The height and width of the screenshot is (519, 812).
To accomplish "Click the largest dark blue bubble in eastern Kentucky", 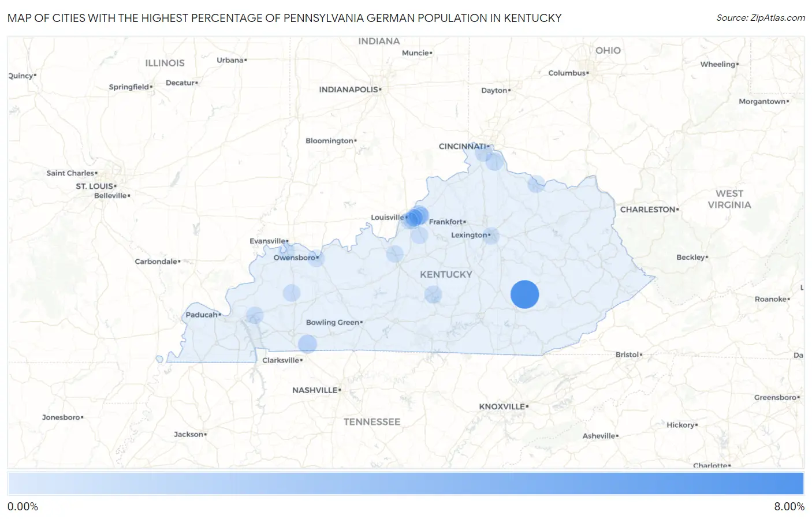I will [x=524, y=294].
